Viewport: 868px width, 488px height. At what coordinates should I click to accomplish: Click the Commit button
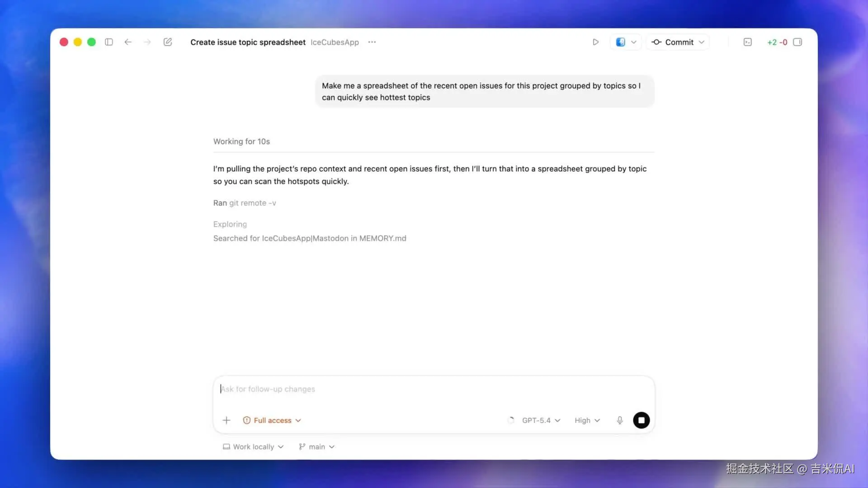673,42
